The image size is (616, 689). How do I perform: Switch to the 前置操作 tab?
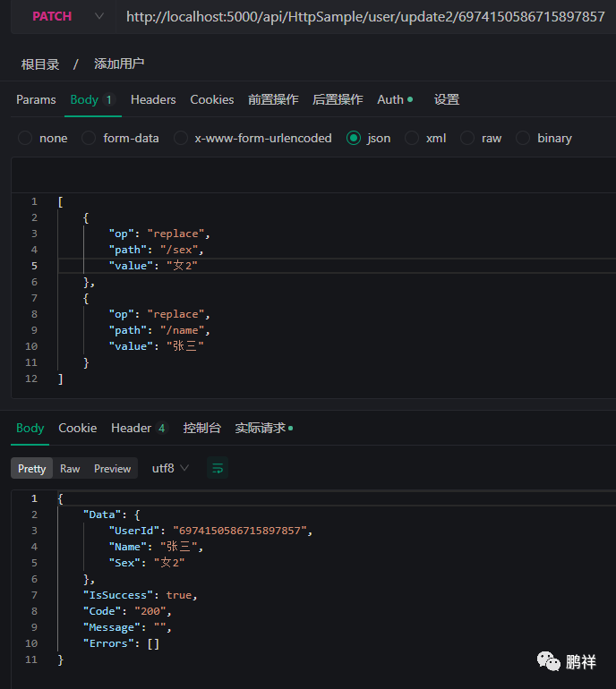coord(273,99)
